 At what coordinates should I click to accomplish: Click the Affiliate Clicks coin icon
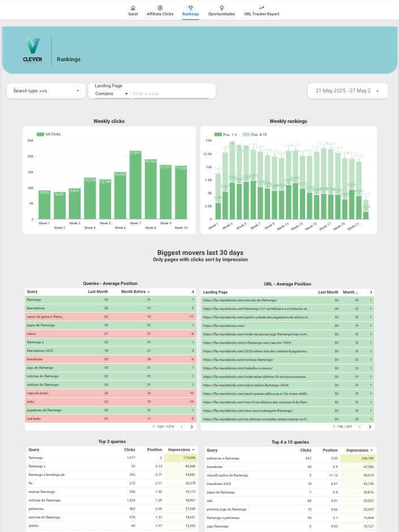point(160,8)
